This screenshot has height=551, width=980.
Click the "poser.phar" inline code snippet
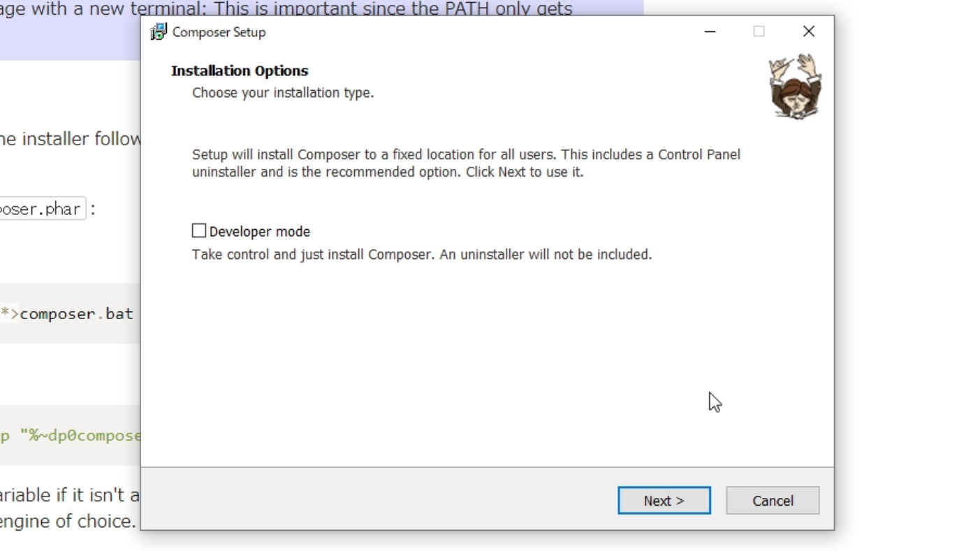click(x=42, y=209)
